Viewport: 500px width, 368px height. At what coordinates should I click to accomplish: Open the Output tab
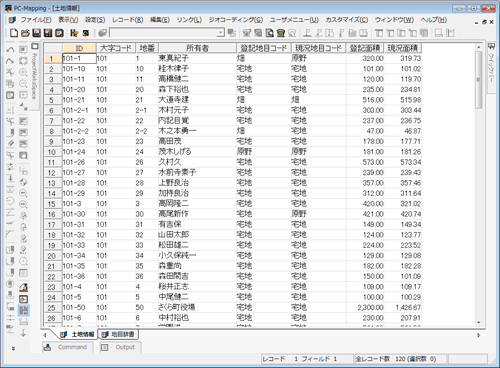tap(120, 347)
